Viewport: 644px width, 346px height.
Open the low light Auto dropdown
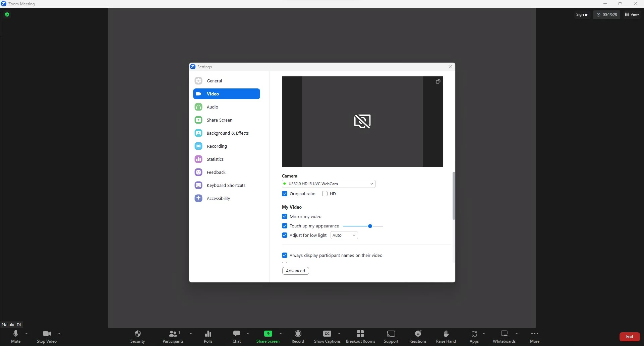pos(344,235)
